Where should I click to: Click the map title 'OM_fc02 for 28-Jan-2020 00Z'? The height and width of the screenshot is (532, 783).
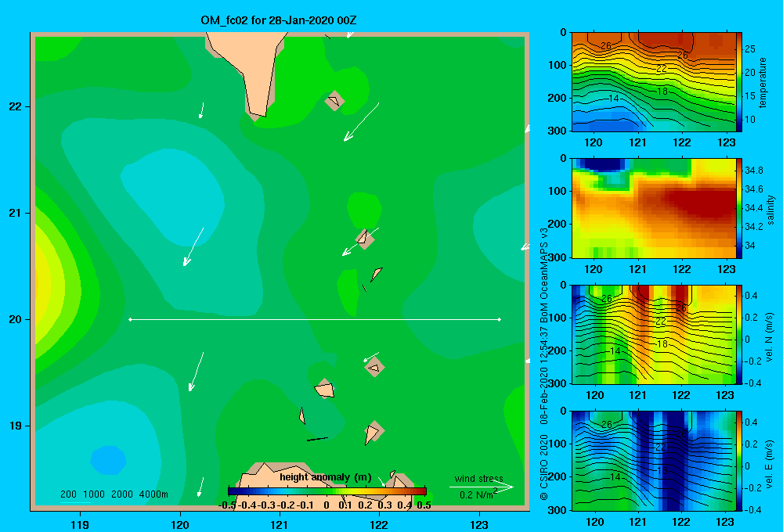[279, 20]
